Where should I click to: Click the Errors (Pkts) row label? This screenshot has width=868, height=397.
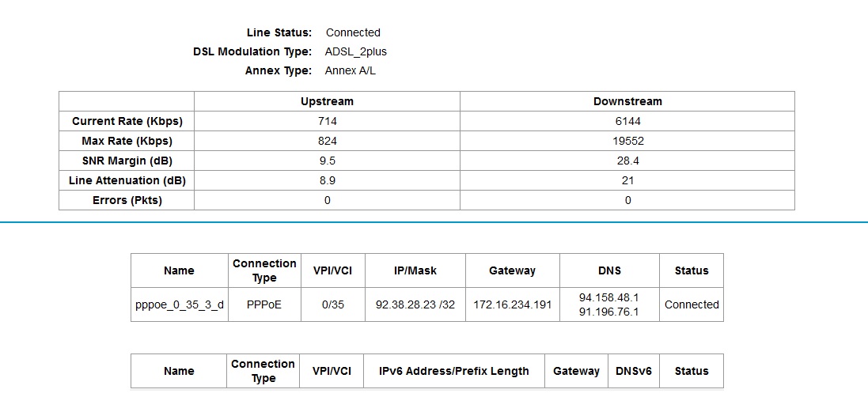pos(127,200)
